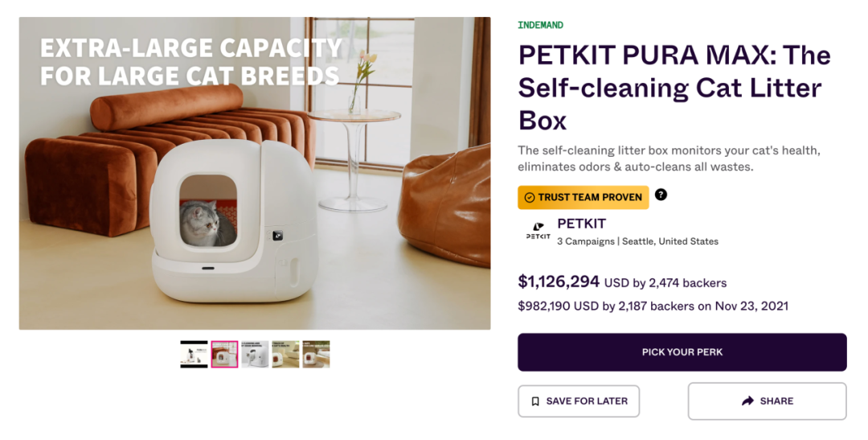Select the fifth gallery thumbnail
This screenshot has height=440, width=868.
click(x=316, y=355)
